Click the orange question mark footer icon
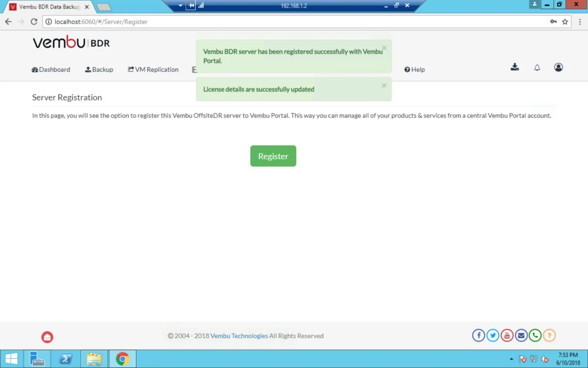The width and height of the screenshot is (588, 368). coord(550,335)
